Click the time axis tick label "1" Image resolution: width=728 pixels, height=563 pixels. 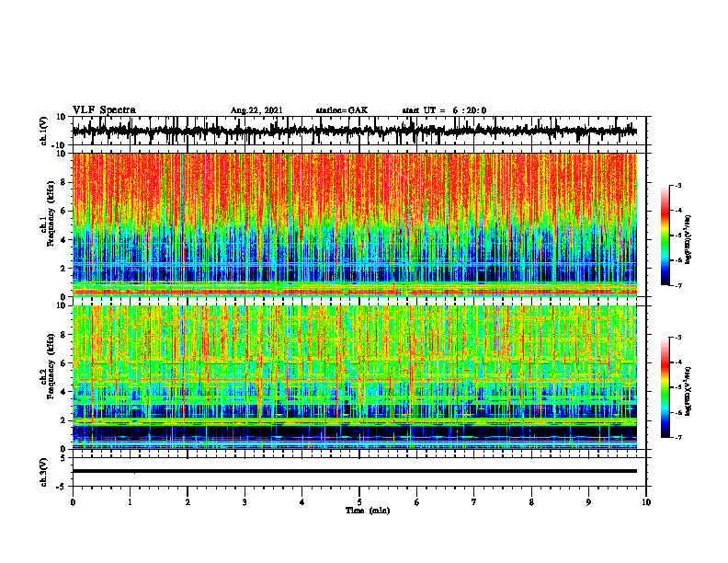coord(130,502)
